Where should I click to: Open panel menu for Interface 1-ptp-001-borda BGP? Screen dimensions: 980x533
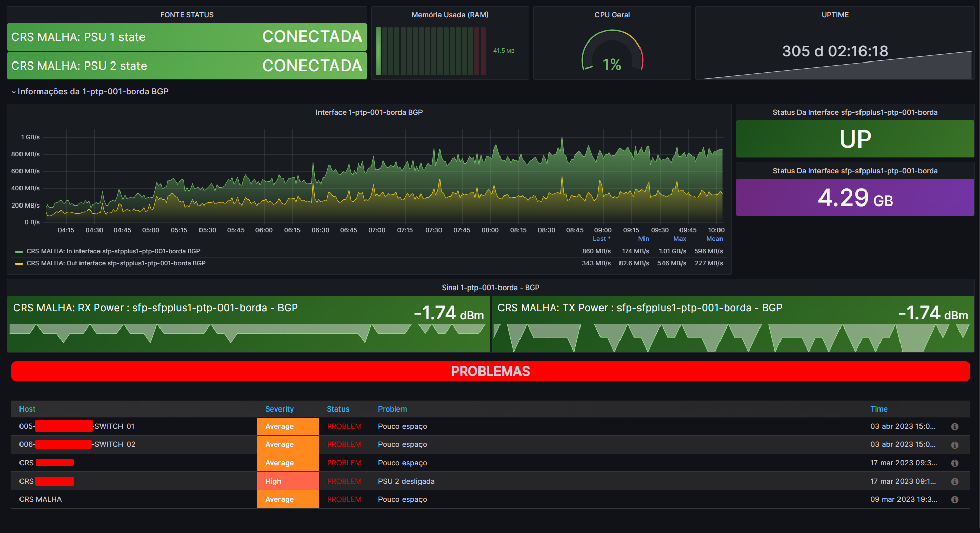[369, 112]
